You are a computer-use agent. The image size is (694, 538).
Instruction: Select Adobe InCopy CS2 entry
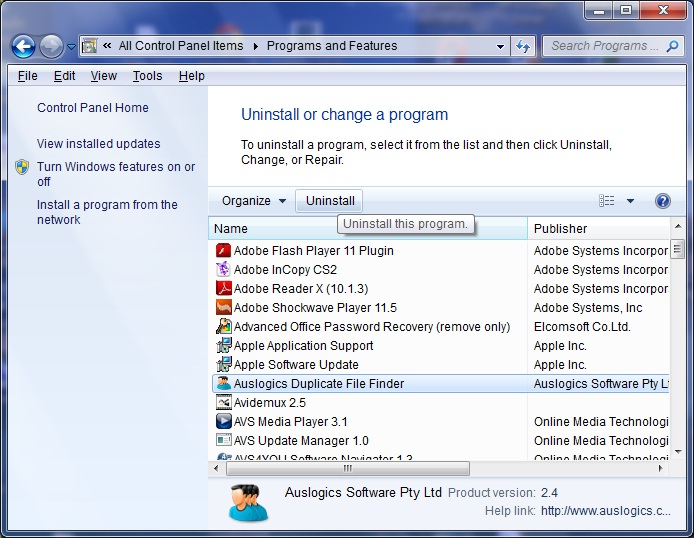coord(285,270)
